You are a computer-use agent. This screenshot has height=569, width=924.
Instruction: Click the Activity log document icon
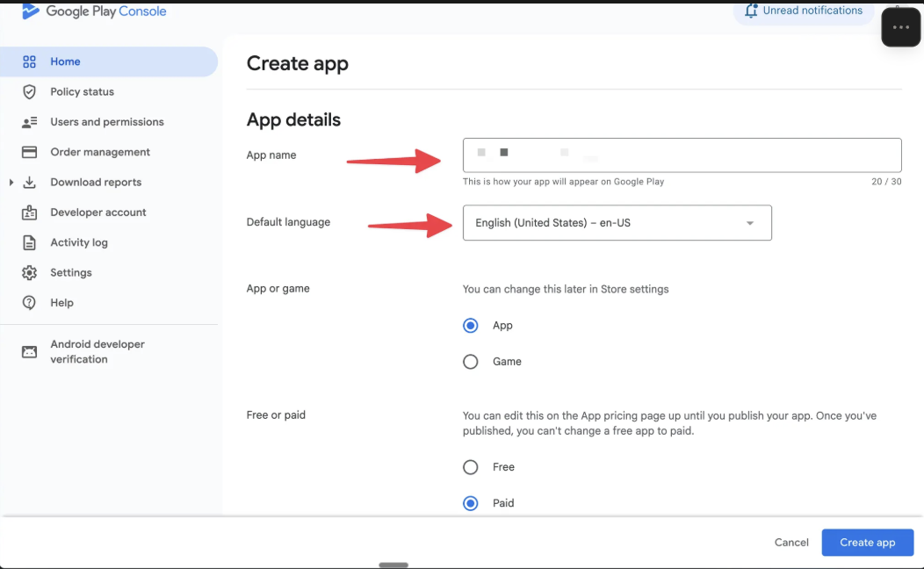tap(29, 242)
